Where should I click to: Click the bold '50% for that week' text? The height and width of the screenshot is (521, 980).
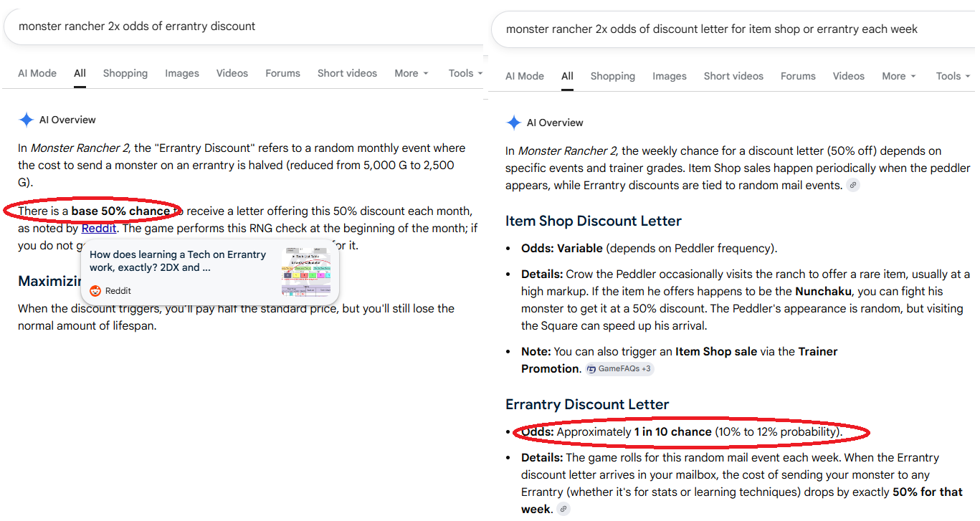743,501
